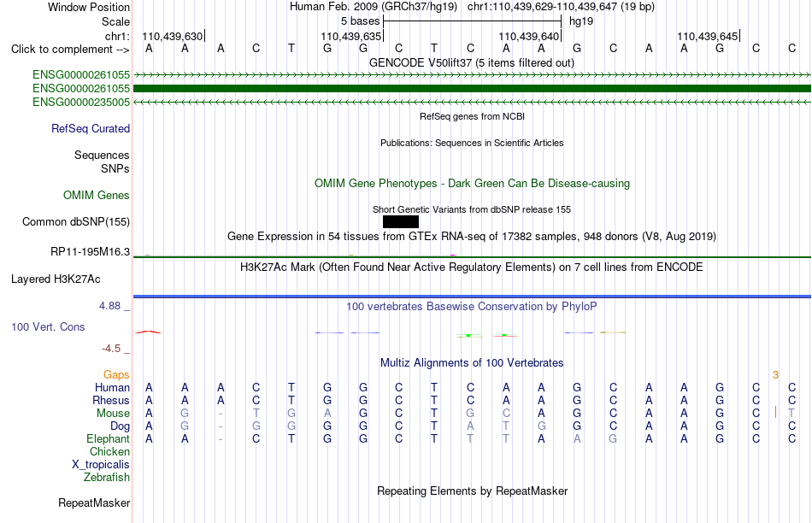
Task: Click the Scale label
Action: 115,21
